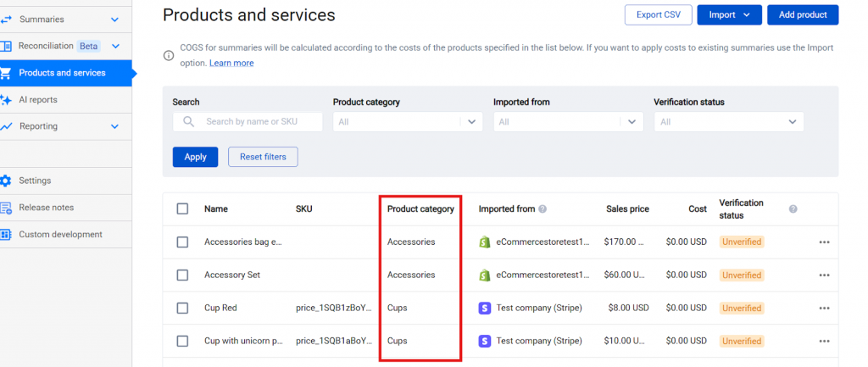Click the Add product button
Viewport: 868px width, 367px height.
pyautogui.click(x=802, y=14)
